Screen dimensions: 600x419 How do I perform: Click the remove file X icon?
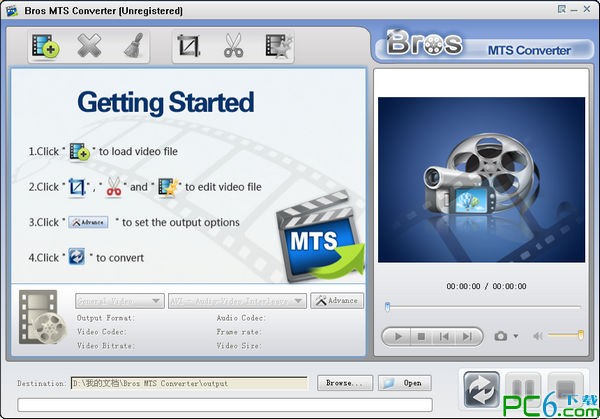[88, 46]
